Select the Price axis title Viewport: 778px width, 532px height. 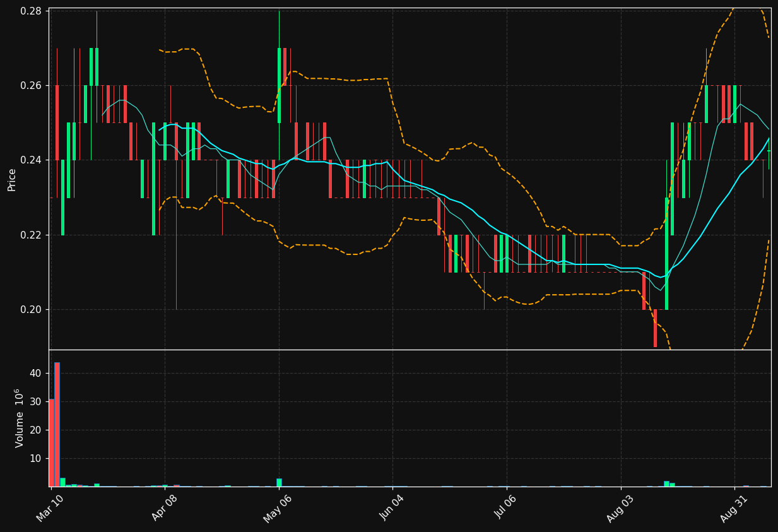12,179
